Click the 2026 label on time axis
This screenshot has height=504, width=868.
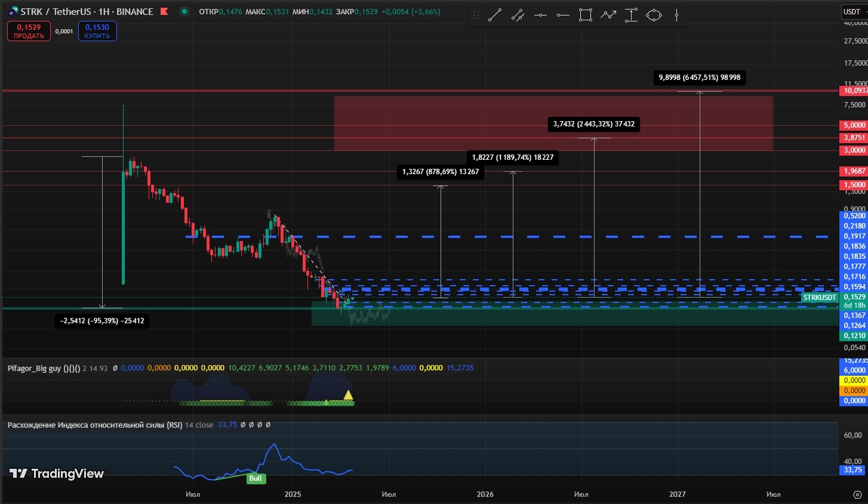(485, 494)
